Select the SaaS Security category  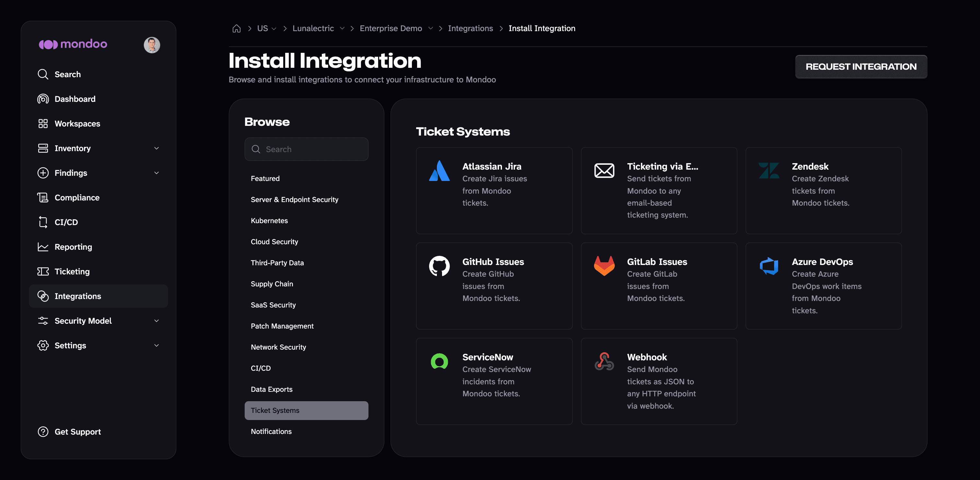[x=306, y=305]
